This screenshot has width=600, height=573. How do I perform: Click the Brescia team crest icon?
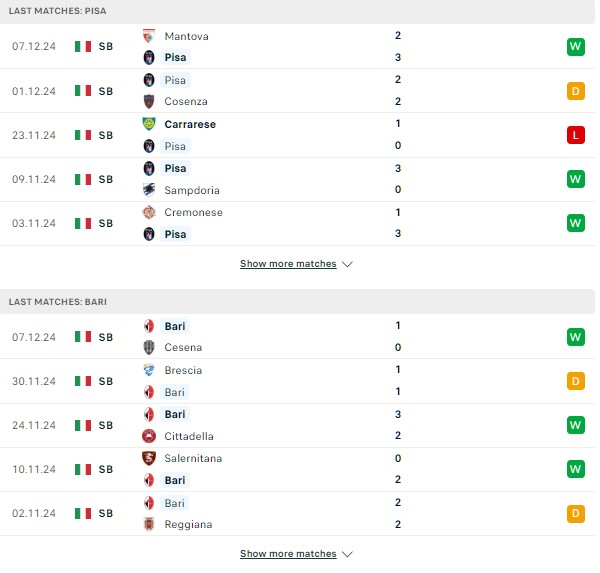click(149, 370)
